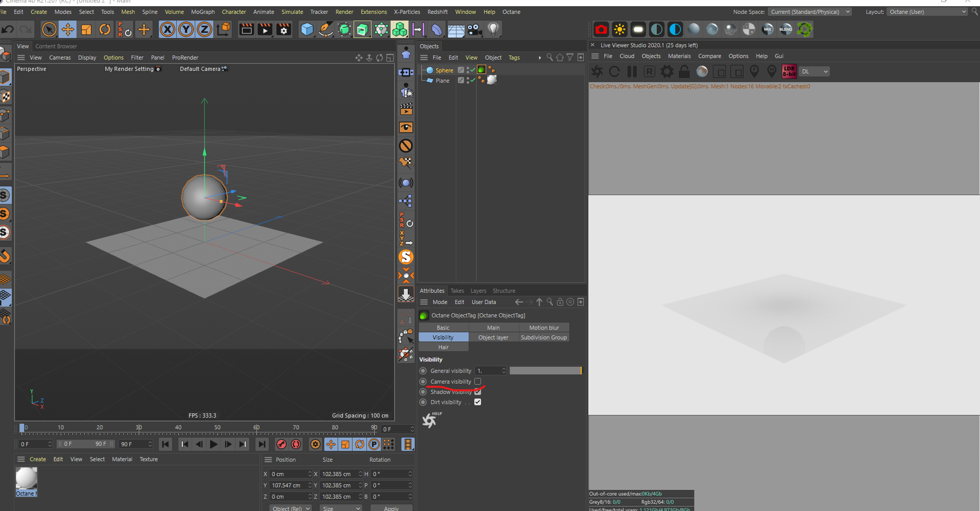Open the Octane menu in main menu bar
This screenshot has height=511, width=980.
[511, 12]
